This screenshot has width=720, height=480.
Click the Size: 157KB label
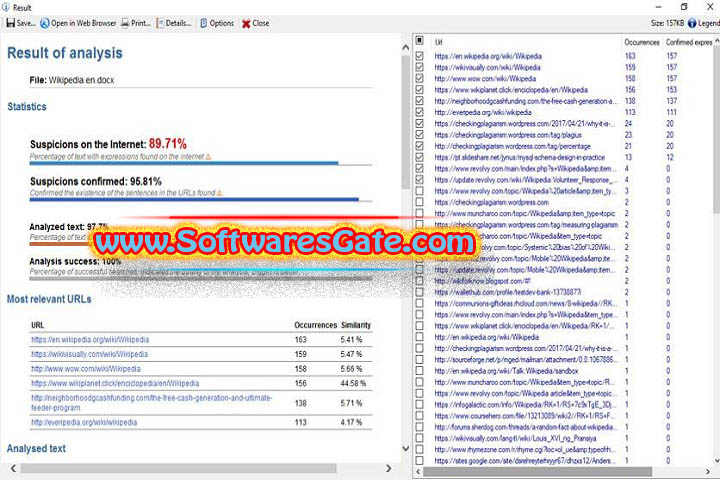click(667, 23)
